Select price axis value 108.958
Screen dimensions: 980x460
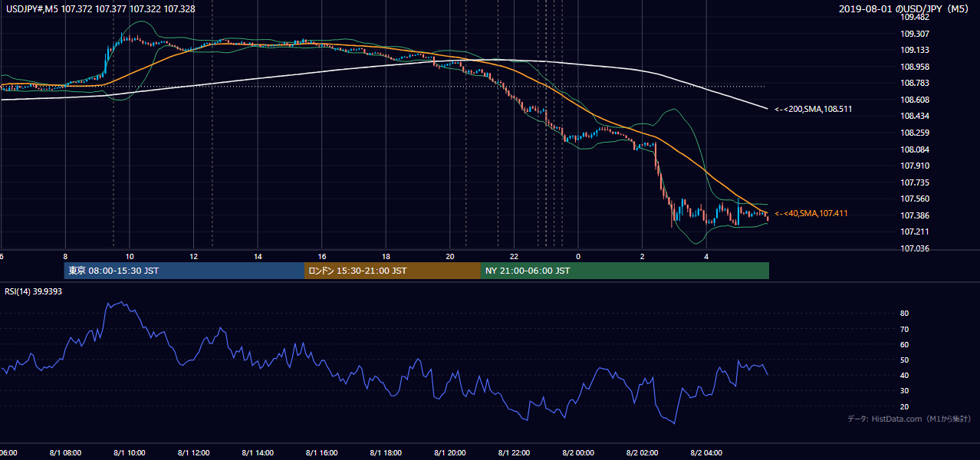(913, 67)
